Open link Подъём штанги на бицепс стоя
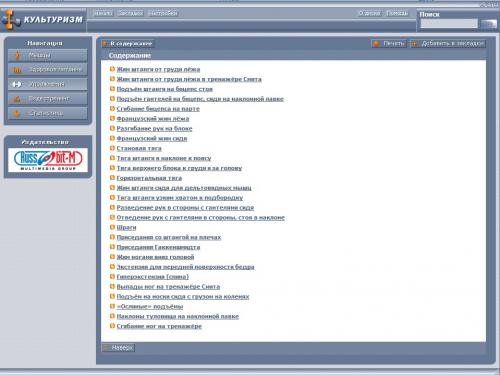Viewport: 500px width, 375px height. [x=165, y=89]
